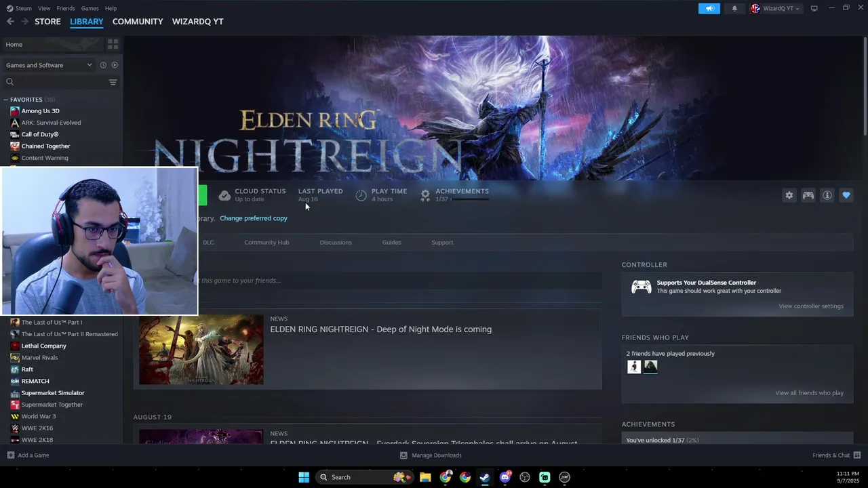Click the Manage Downloads icon

pos(403,455)
